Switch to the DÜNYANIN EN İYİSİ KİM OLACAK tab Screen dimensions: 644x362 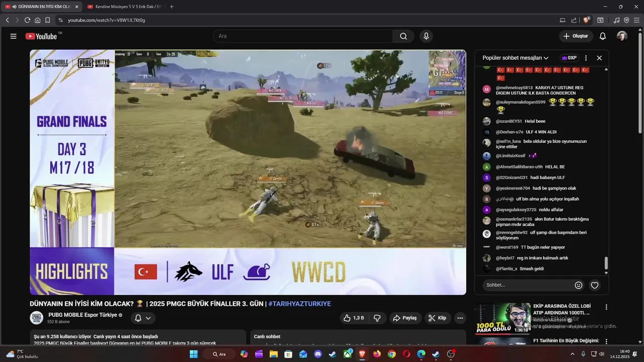(x=41, y=7)
